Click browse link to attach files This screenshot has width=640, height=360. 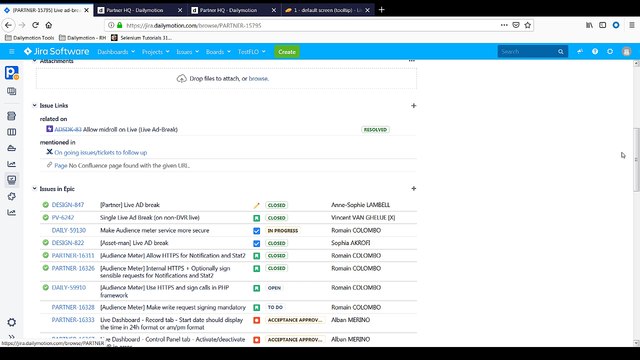coord(258,78)
